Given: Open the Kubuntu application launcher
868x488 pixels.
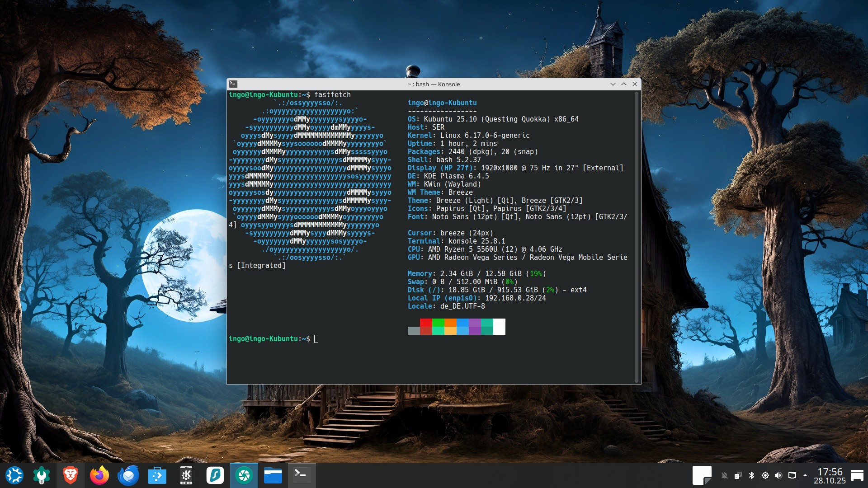Looking at the screenshot, I should (x=14, y=475).
